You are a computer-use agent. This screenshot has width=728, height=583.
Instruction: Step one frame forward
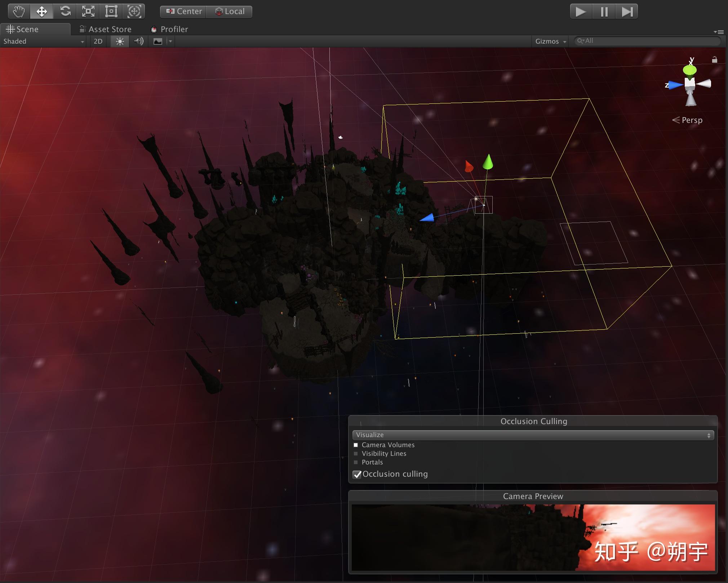tap(627, 12)
